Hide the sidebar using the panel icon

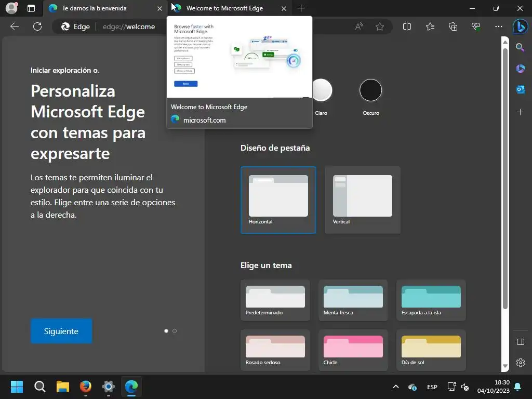[x=520, y=342]
